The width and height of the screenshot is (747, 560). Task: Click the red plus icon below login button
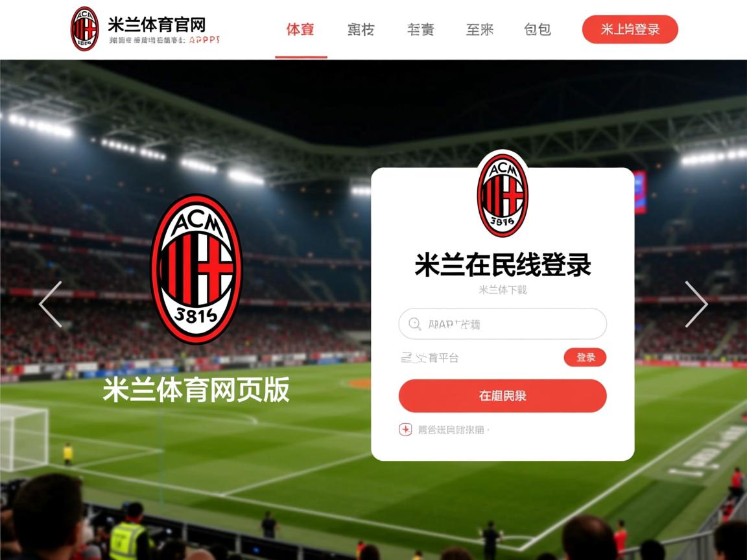click(405, 430)
